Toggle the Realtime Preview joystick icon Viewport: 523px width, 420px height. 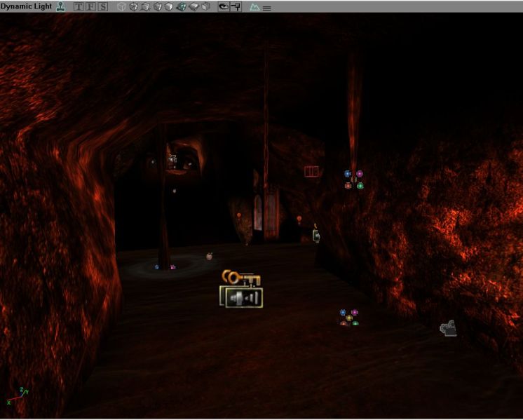[x=61, y=6]
